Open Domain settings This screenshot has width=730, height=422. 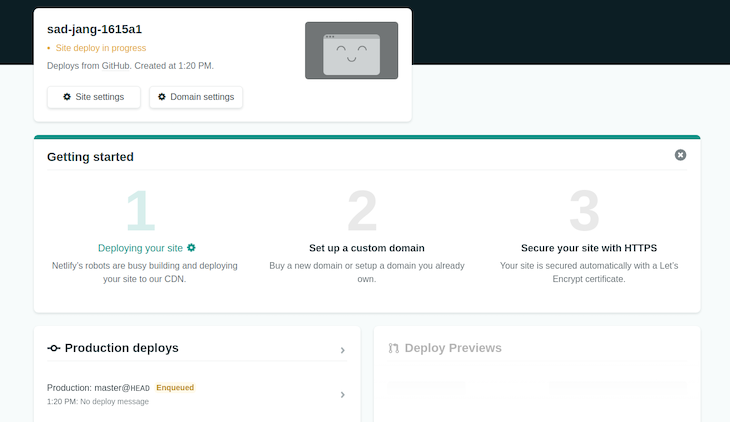point(196,97)
